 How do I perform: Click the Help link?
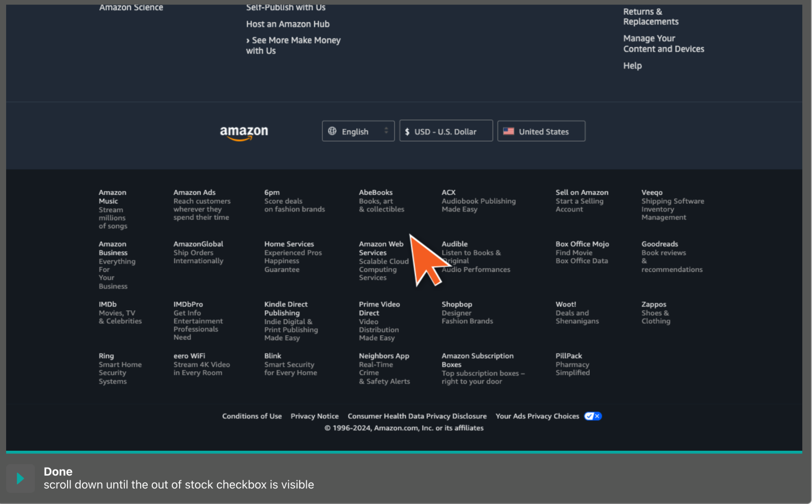(632, 65)
